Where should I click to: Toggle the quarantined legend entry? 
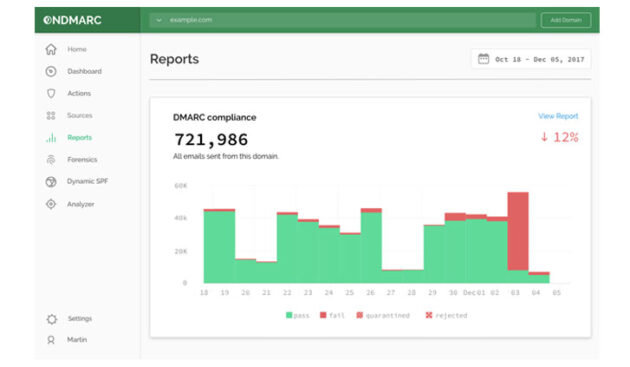click(383, 316)
